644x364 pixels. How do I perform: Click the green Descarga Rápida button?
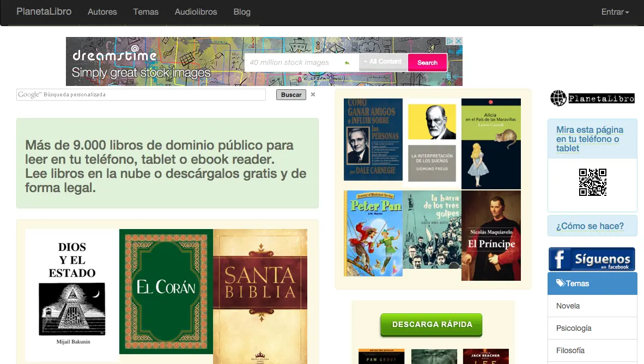pyautogui.click(x=432, y=325)
